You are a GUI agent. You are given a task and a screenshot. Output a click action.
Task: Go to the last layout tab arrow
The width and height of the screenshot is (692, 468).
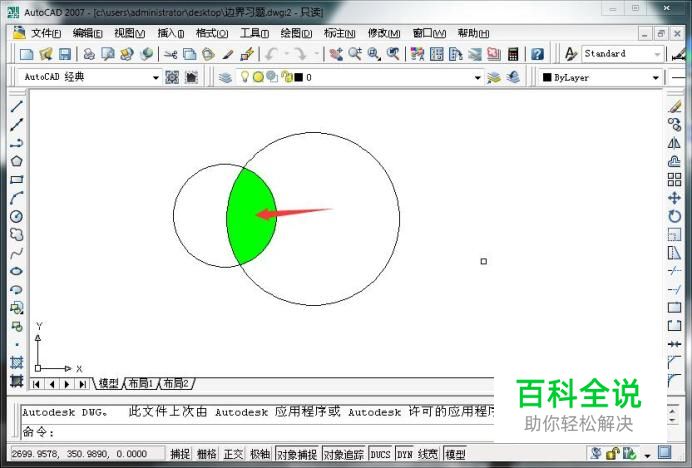coord(82,384)
